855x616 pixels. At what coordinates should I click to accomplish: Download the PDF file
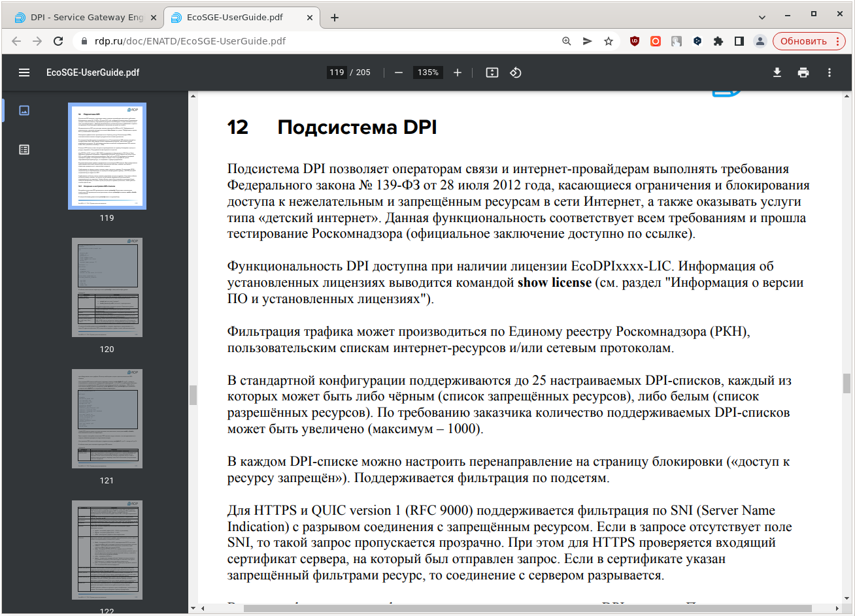(x=777, y=73)
